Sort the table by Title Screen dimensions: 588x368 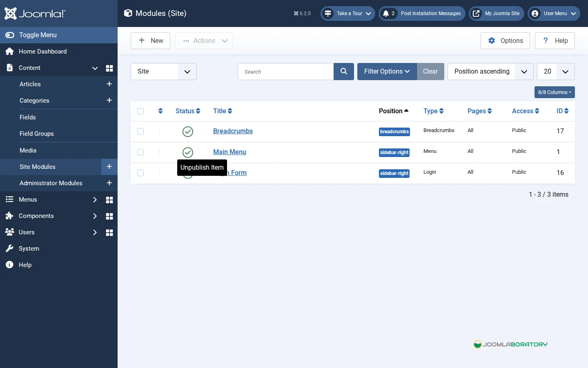coord(223,111)
